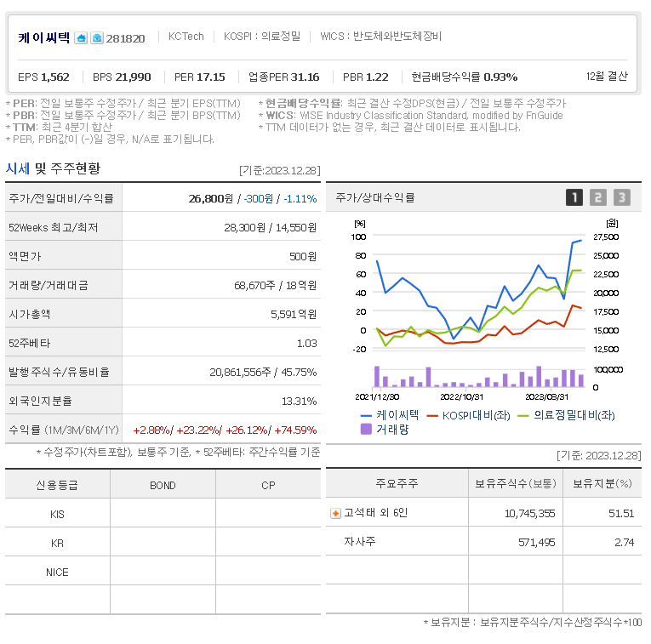The height and width of the screenshot is (644, 651).
Task: Click the -300원 change value
Action: point(258,199)
